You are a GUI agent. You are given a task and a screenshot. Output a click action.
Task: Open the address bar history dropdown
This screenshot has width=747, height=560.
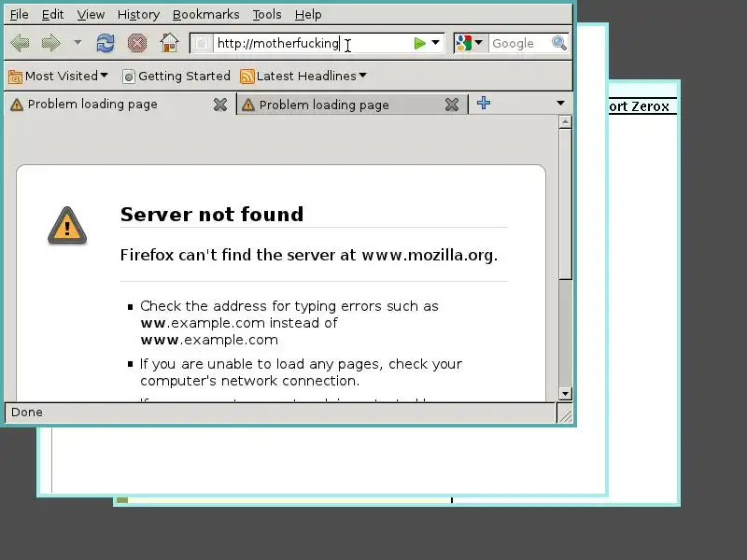435,43
